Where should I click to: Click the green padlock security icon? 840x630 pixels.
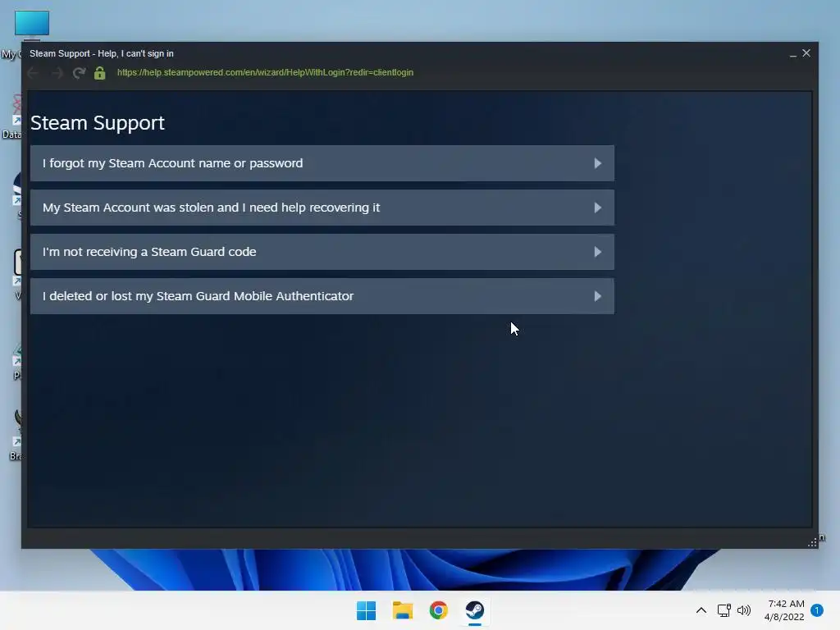pyautogui.click(x=99, y=73)
